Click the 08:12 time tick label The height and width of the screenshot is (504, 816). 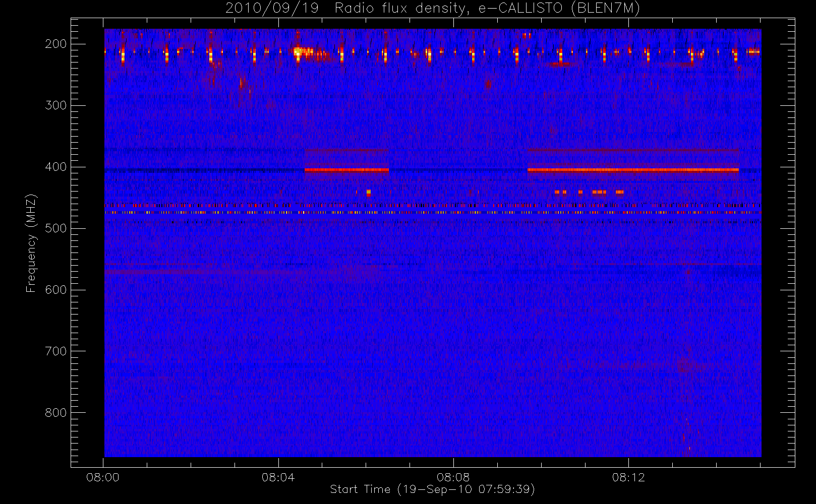coord(628,477)
